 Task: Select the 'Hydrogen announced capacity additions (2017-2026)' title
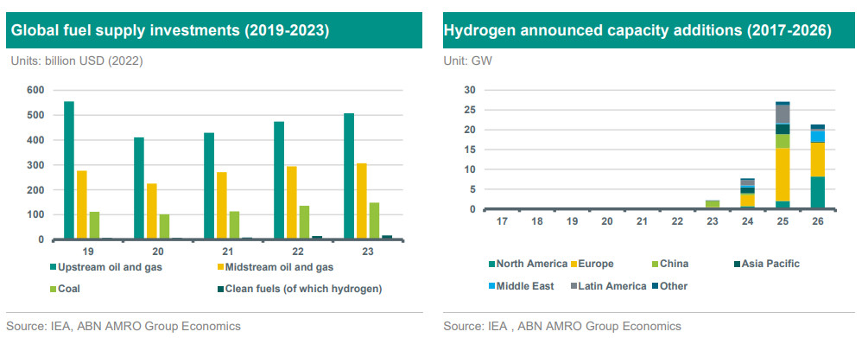pos(637,30)
